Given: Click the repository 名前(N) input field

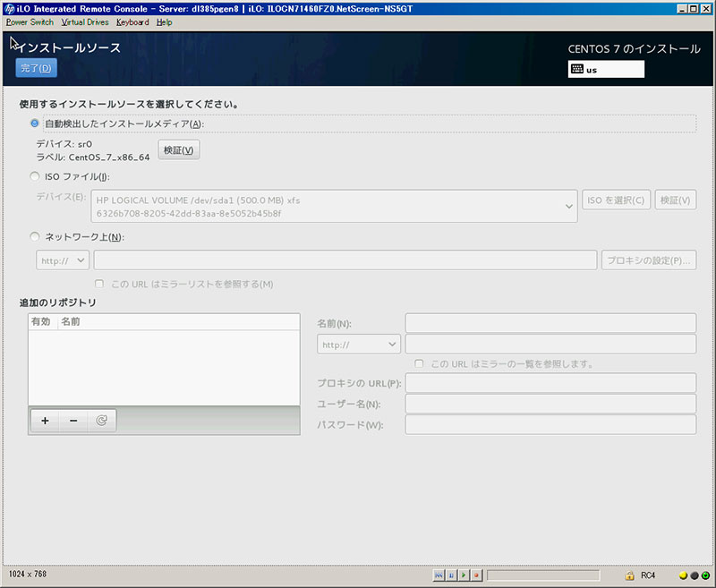Looking at the screenshot, I should click(550, 323).
